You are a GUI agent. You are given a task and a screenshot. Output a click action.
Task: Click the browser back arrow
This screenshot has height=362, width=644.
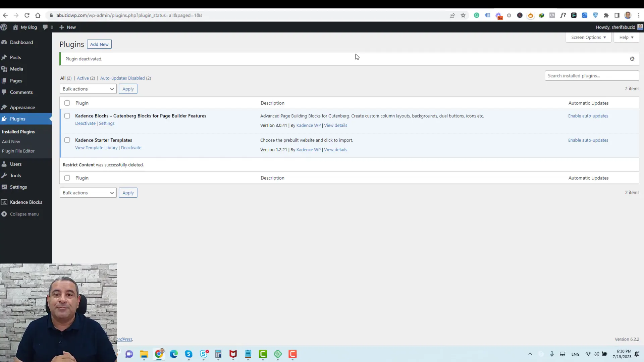(x=5, y=15)
